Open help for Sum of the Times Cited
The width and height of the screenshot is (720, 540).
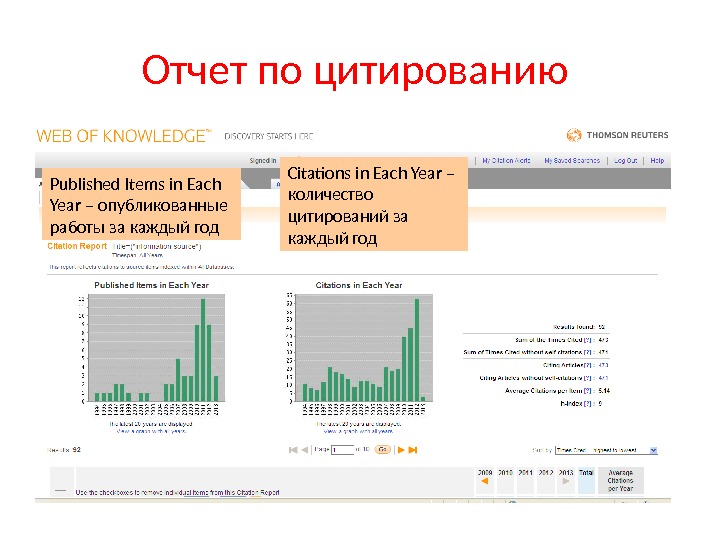click(x=587, y=340)
